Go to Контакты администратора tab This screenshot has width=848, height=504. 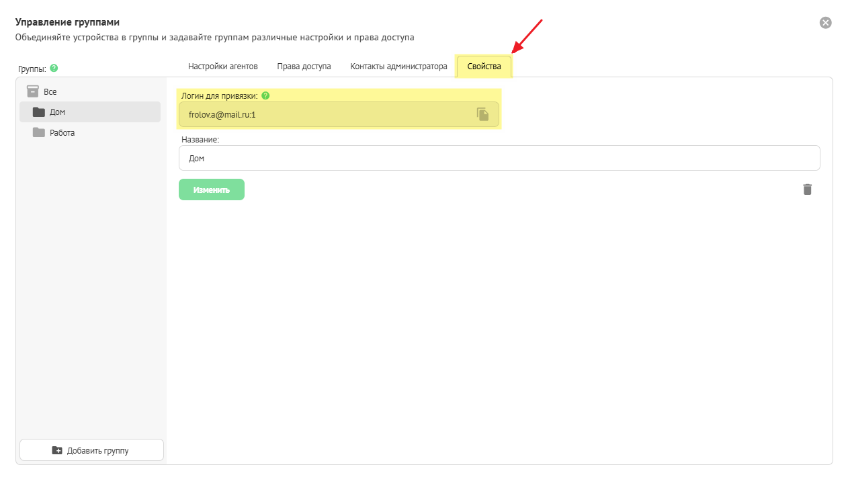pyautogui.click(x=398, y=67)
